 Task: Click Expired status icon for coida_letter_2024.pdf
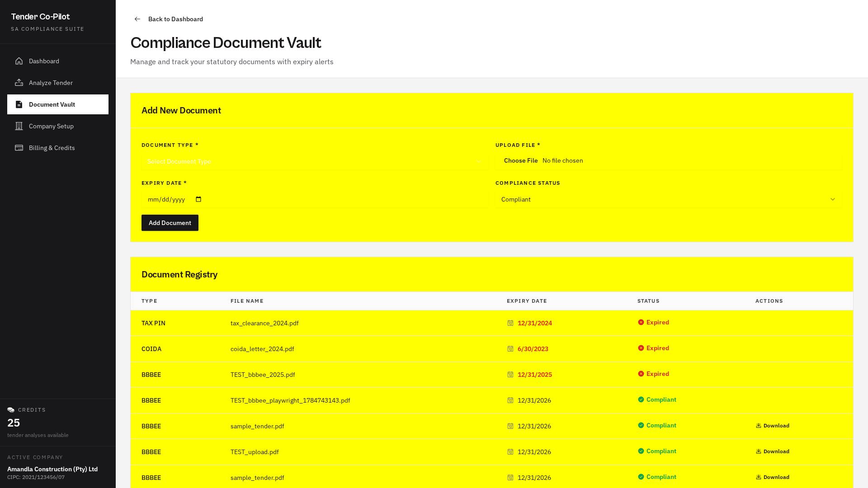click(x=641, y=348)
